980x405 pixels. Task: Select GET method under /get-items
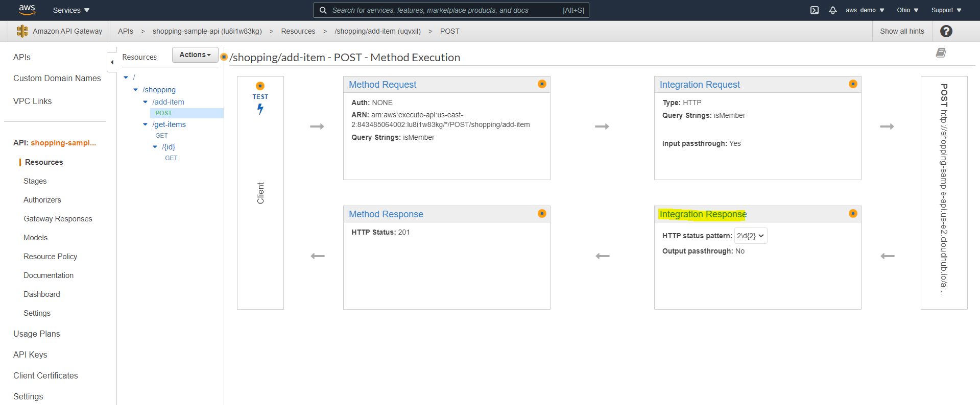pyautogui.click(x=161, y=136)
